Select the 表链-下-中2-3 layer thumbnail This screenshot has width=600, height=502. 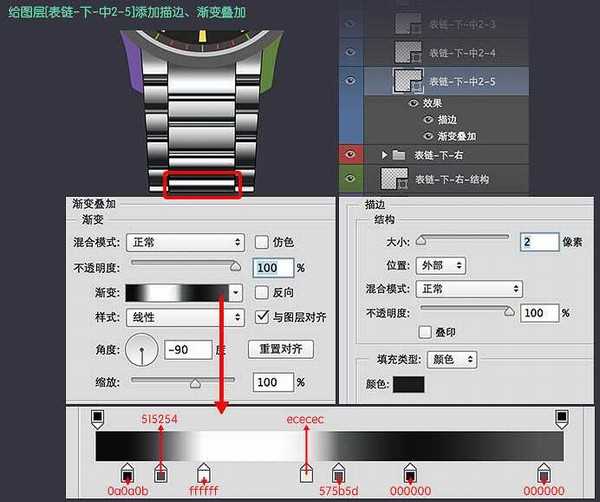pyautogui.click(x=408, y=24)
